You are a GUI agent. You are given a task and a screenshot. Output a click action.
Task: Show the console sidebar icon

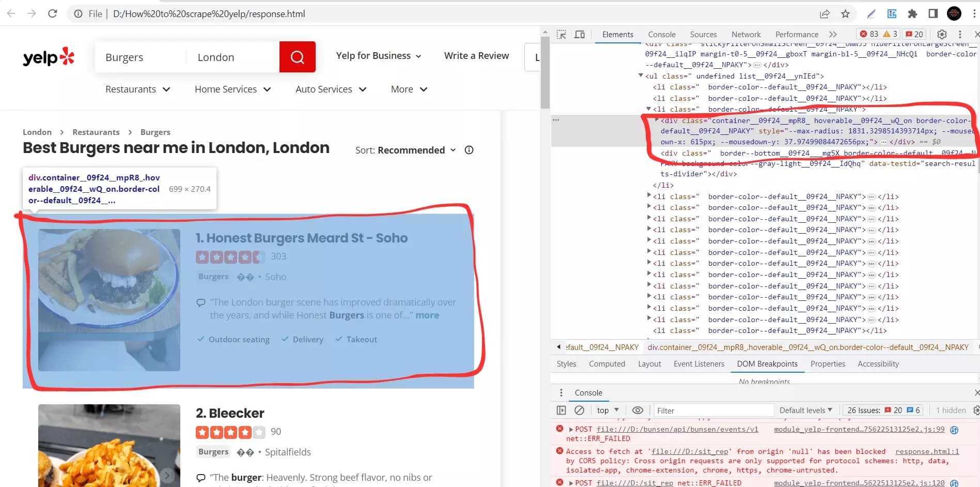click(x=562, y=410)
